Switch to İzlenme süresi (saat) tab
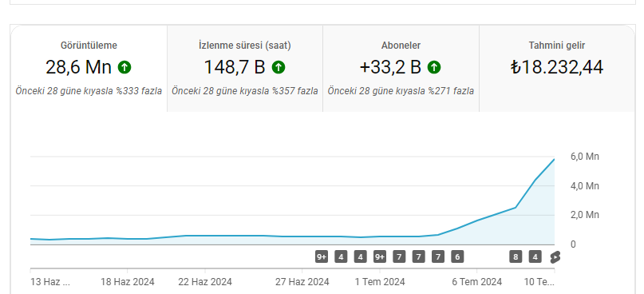 tap(245, 68)
